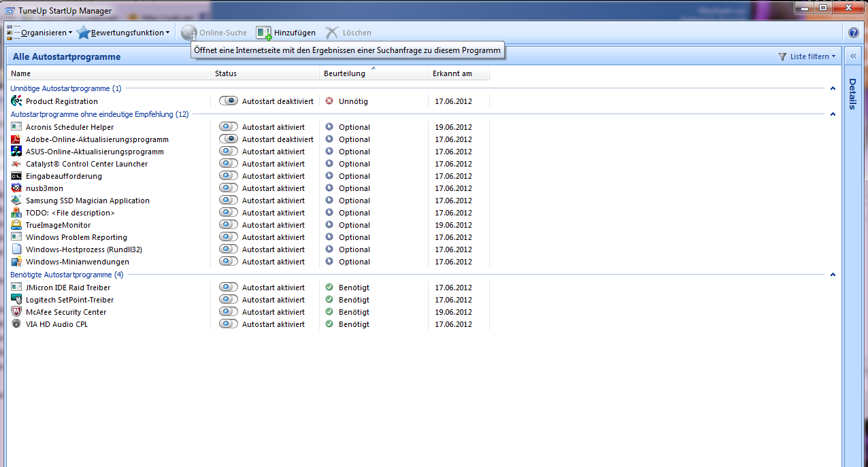The width and height of the screenshot is (868, 467).
Task: Click the Optional text for Windows Problem Reporting
Action: pyautogui.click(x=354, y=237)
